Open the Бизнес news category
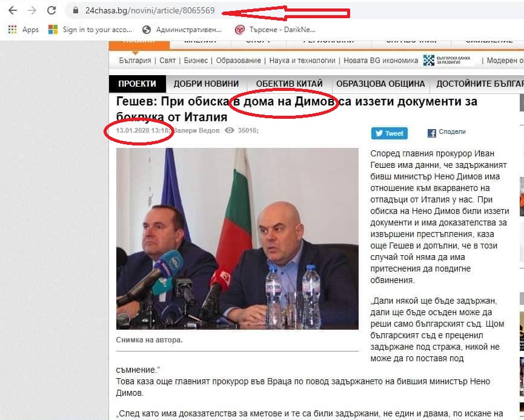This screenshot has width=524, height=420. (196, 61)
